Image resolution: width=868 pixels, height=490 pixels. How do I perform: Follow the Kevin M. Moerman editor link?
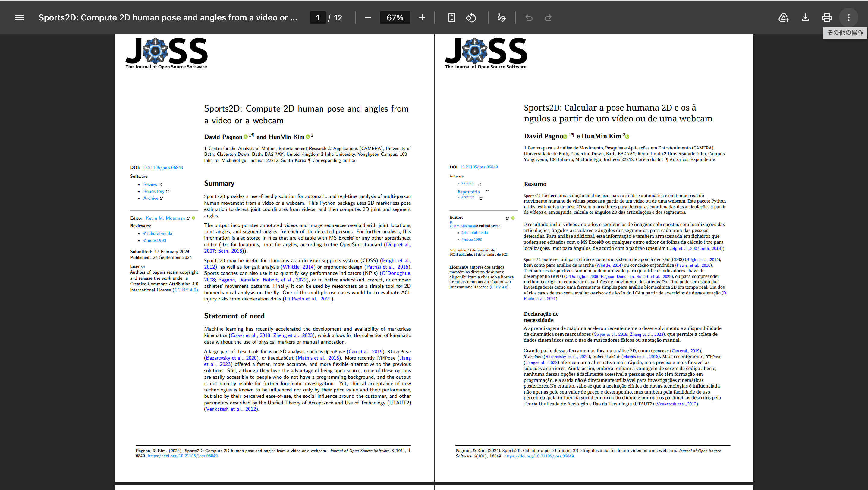(165, 218)
